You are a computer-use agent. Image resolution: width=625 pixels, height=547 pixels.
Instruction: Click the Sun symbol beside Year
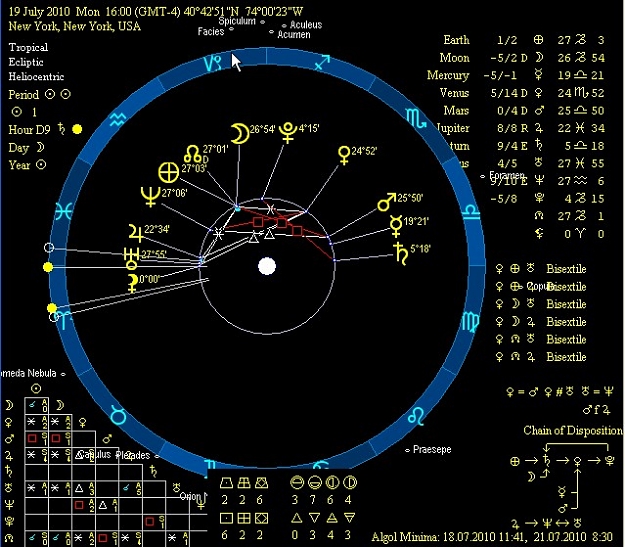click(41, 165)
